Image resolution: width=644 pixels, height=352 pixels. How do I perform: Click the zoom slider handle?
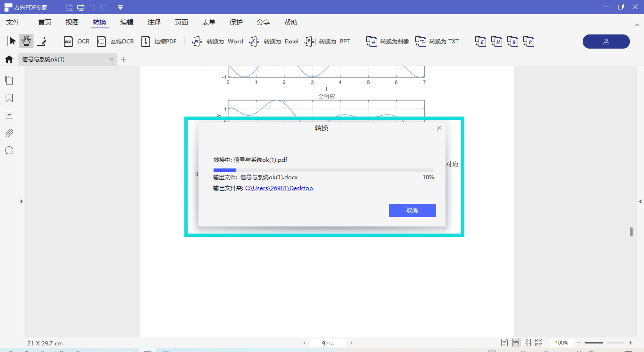(605, 343)
